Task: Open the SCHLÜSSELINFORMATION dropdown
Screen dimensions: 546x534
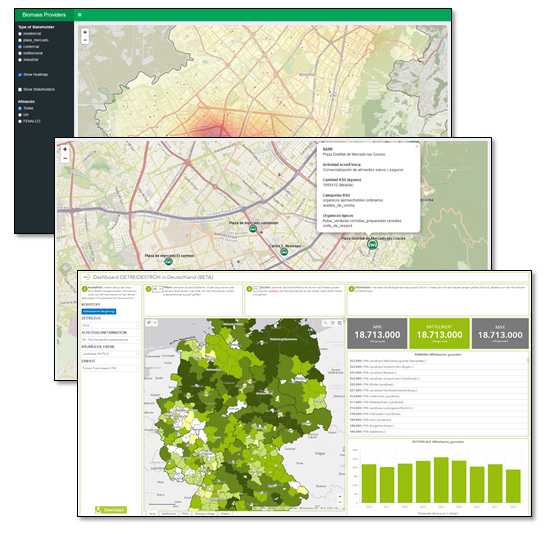Action: coord(111,340)
